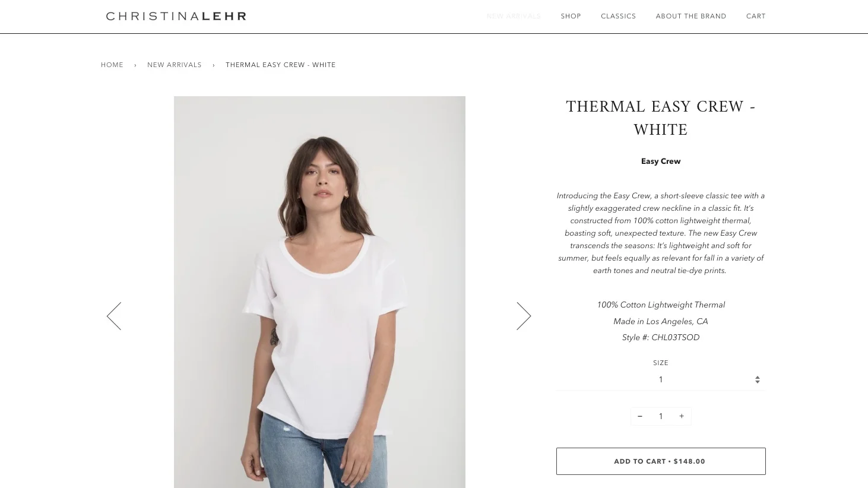Viewport: 868px width, 488px height.
Task: Open About the Brand page
Action: tap(691, 16)
